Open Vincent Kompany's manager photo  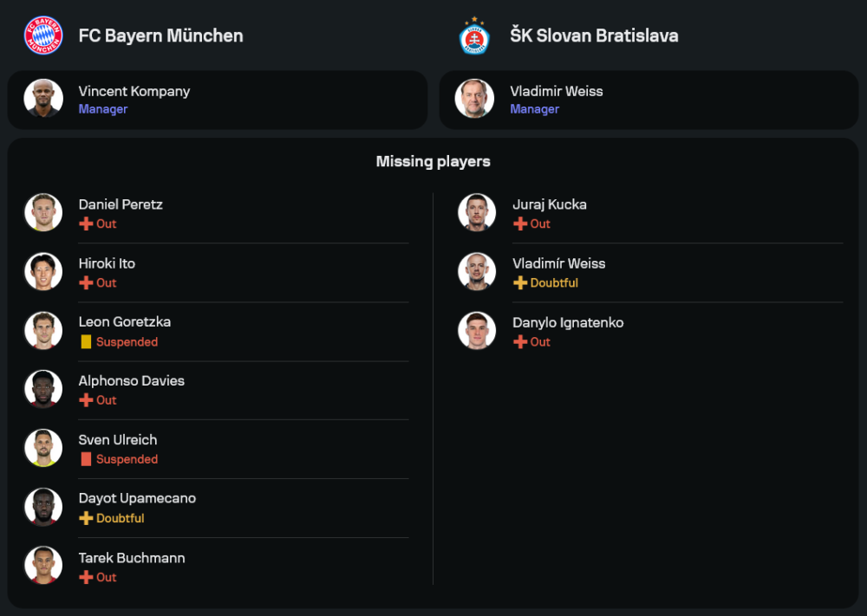coord(43,99)
